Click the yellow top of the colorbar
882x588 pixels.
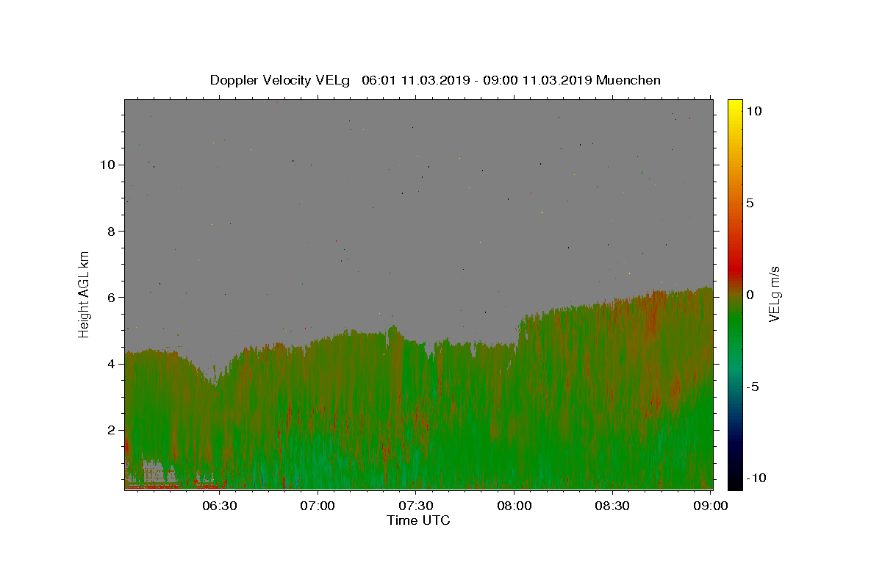(x=735, y=107)
